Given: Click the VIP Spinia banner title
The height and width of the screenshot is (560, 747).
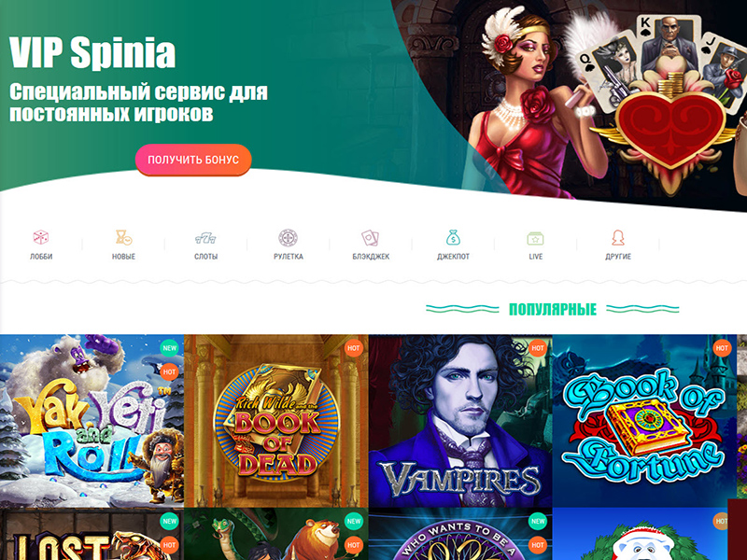Looking at the screenshot, I should pyautogui.click(x=92, y=52).
